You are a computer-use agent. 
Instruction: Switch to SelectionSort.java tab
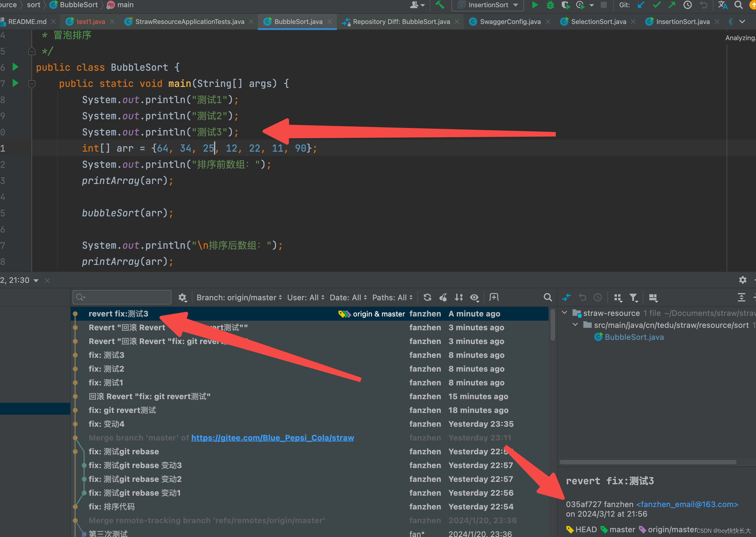(598, 22)
